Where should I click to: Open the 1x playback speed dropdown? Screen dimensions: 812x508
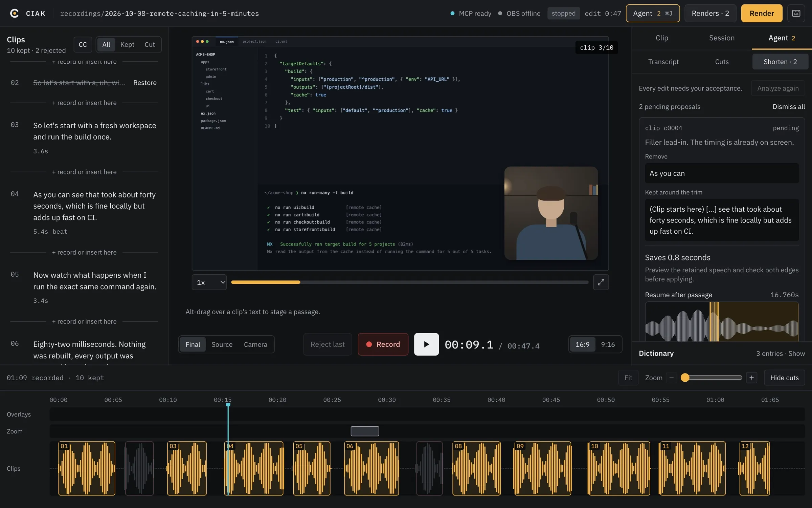[209, 282]
